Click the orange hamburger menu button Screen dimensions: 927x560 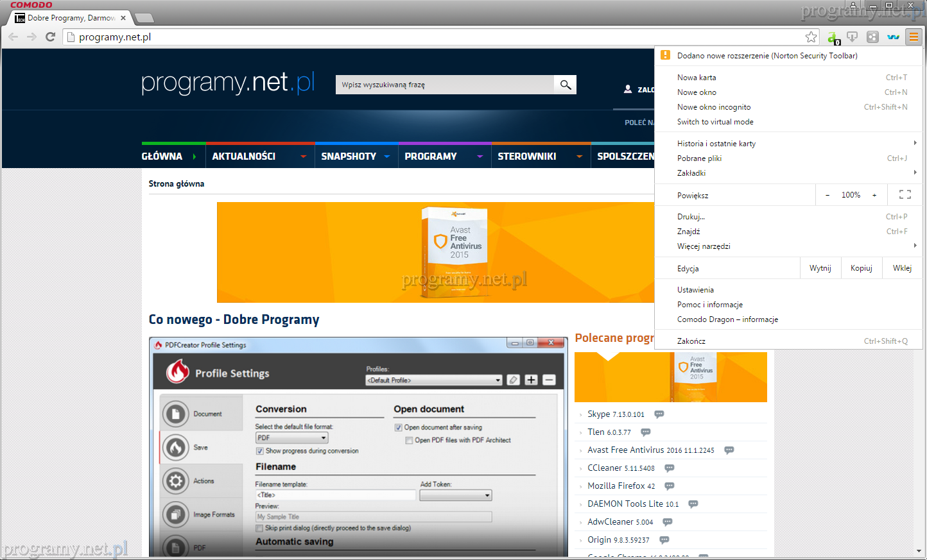click(x=913, y=37)
